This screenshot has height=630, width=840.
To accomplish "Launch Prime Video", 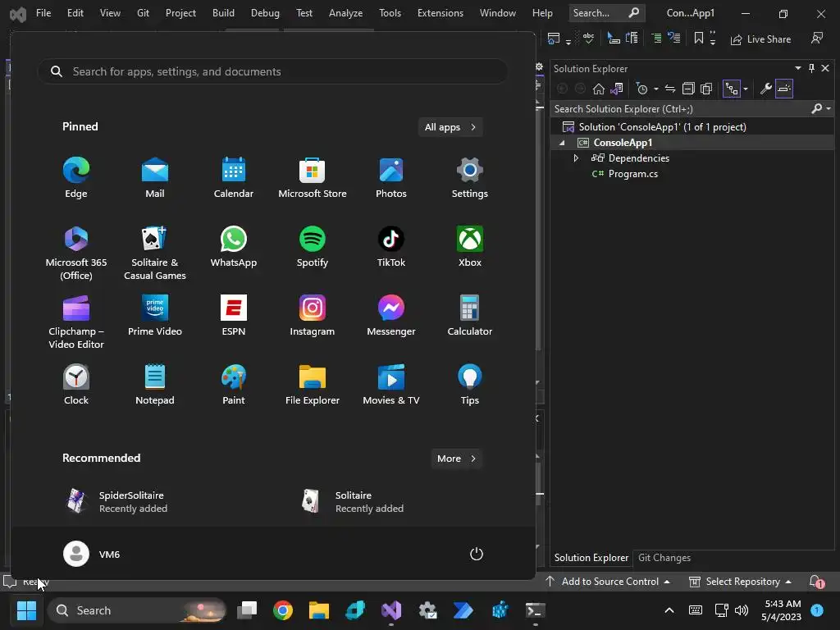I will 155,316.
